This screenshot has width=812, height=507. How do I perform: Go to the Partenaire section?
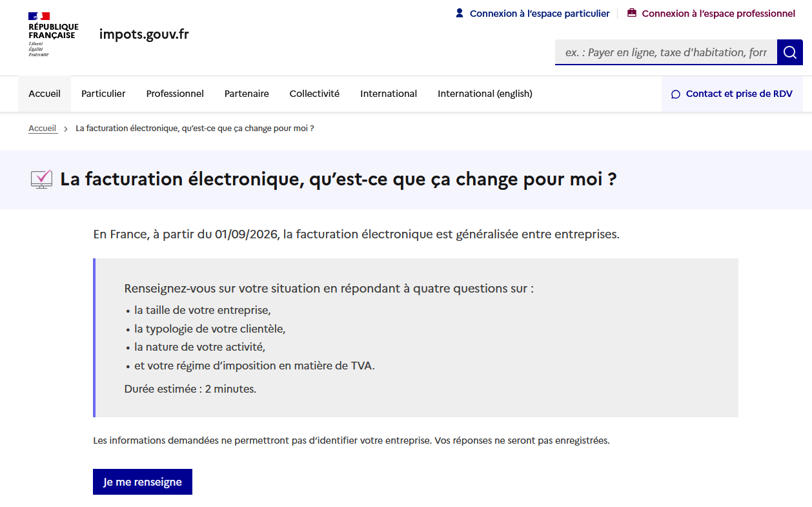point(247,94)
